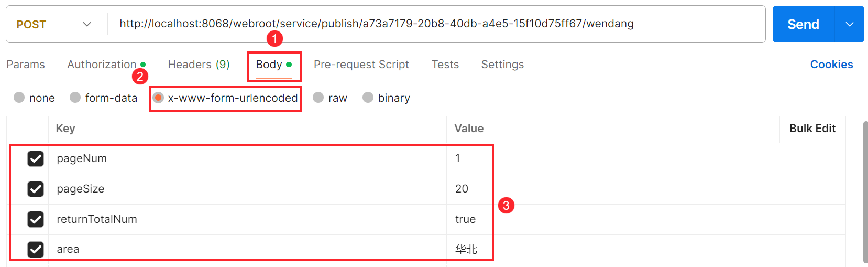868x267 pixels.
Task: Switch to Headers (9) tab
Action: coord(199,65)
